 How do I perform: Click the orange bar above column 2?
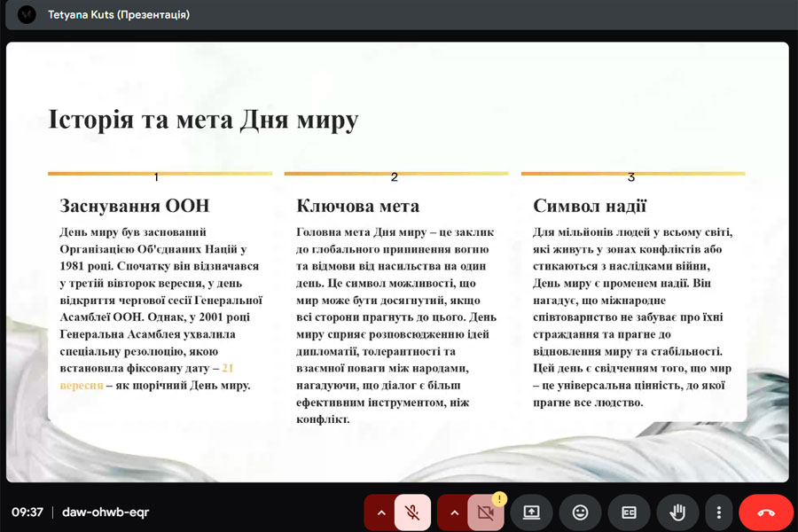[395, 174]
